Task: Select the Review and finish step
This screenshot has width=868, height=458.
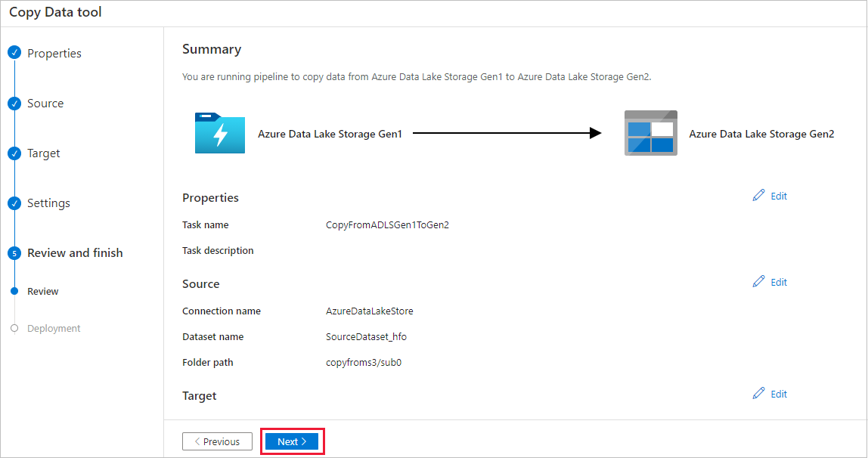Action: 76,252
